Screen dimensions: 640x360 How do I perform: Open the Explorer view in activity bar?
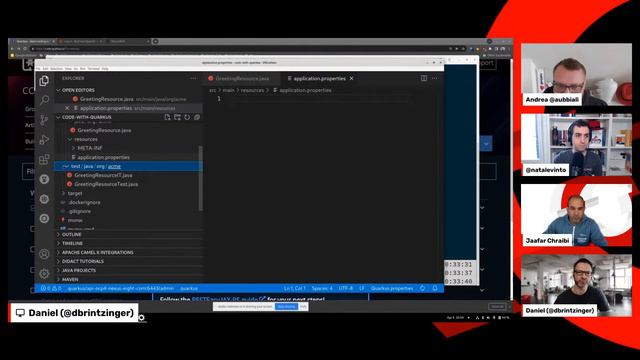[x=44, y=81]
